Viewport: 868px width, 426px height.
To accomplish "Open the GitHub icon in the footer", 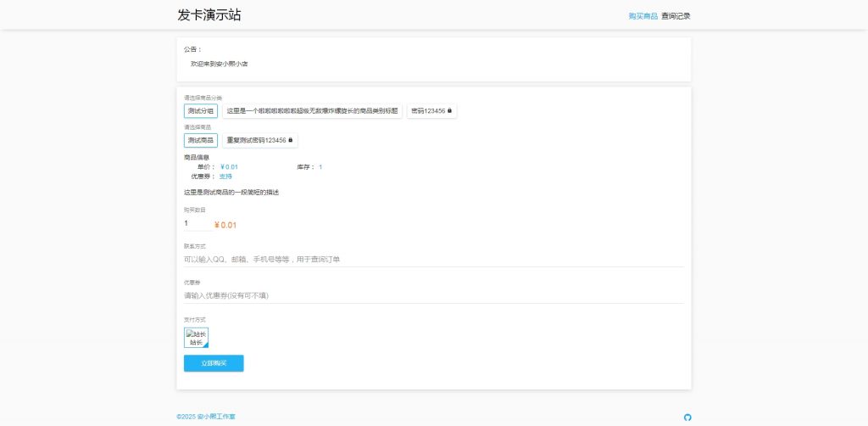I will [x=687, y=418].
